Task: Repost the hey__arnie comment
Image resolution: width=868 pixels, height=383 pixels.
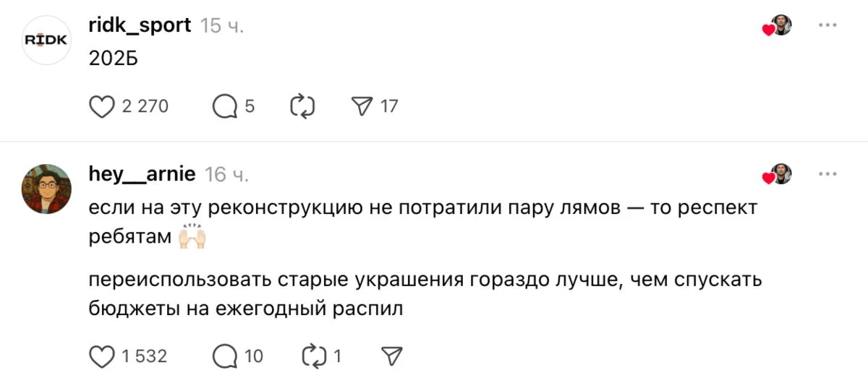Action: [314, 356]
